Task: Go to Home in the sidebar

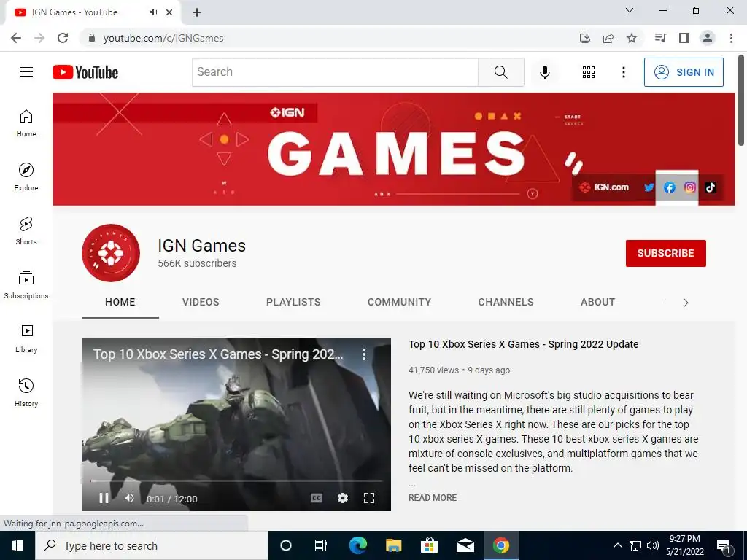Action: coord(26,122)
